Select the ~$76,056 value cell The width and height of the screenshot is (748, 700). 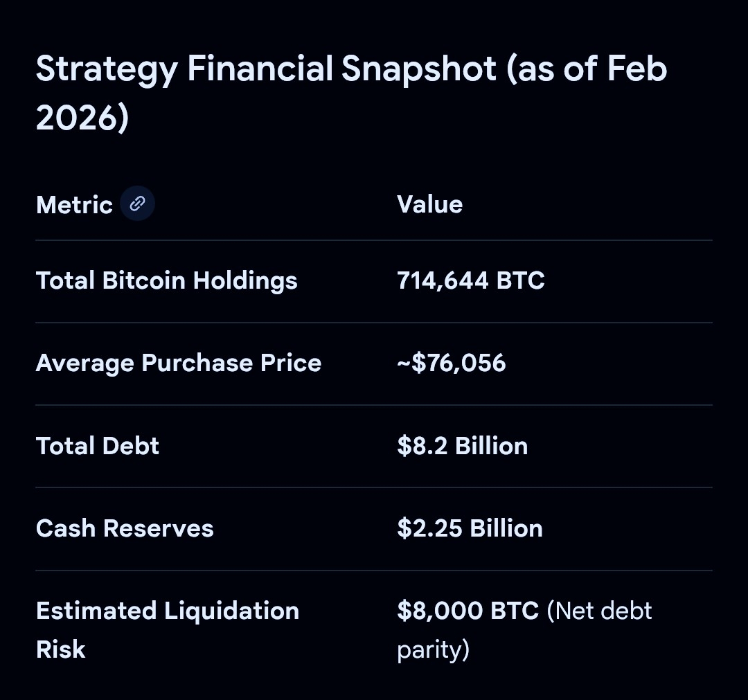[451, 363]
